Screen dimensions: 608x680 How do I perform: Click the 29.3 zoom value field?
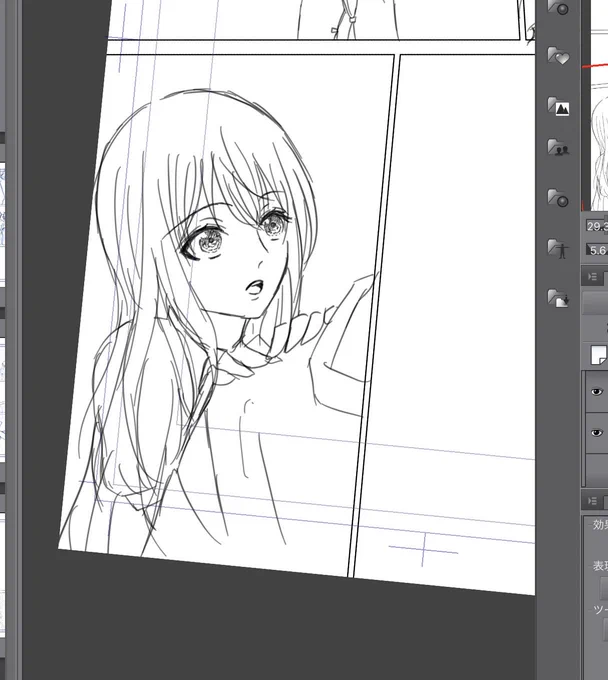pyautogui.click(x=597, y=226)
